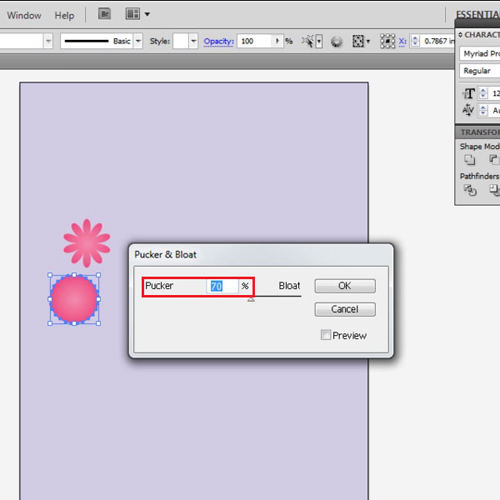Click the Pucker & Bloat dialog title bar
Viewport: 500px width, 500px height.
[x=261, y=255]
